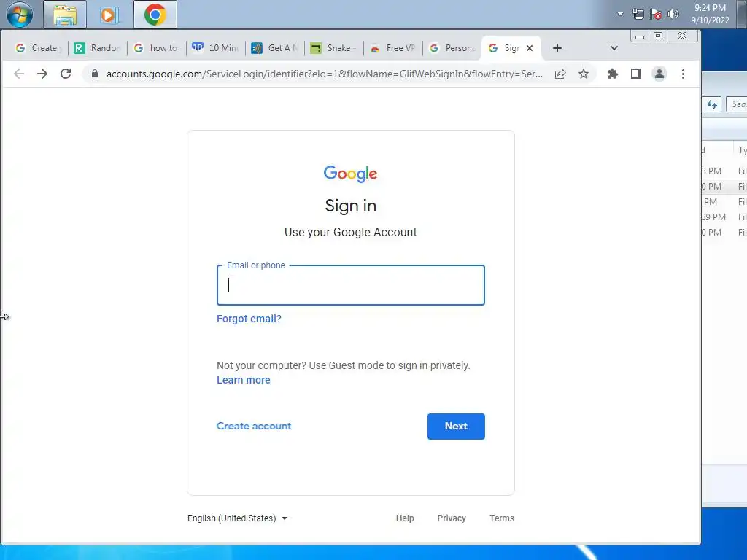Switch to the 'how to' tab

pyautogui.click(x=156, y=48)
